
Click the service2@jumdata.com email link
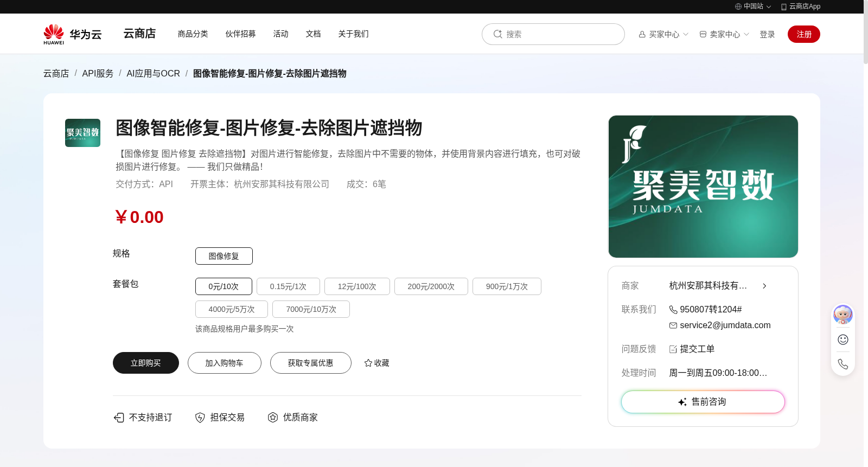(725, 325)
